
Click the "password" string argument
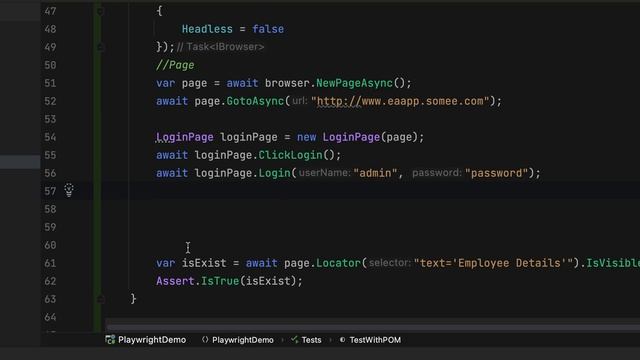coord(497,173)
